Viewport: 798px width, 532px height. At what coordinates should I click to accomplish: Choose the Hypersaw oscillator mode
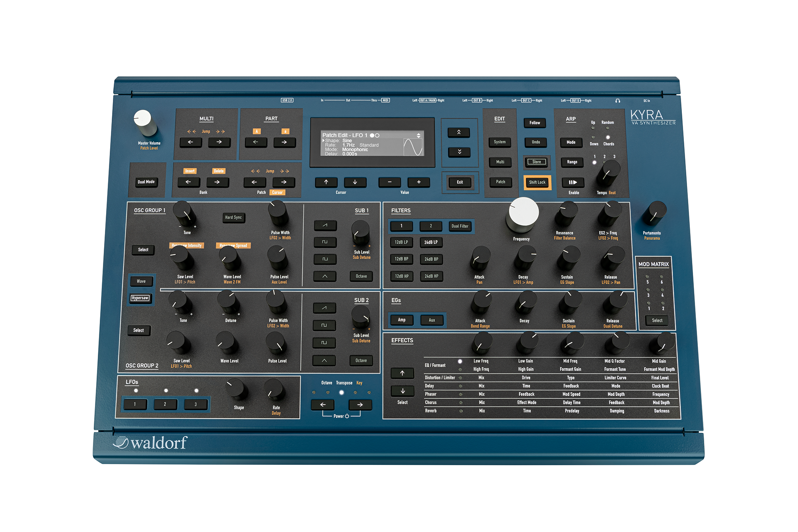pos(140,298)
